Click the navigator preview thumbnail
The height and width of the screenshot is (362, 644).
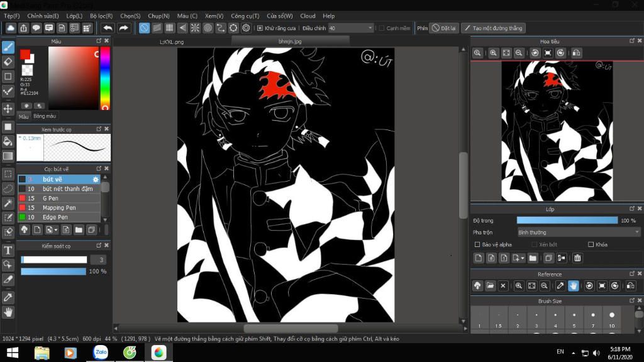click(557, 131)
